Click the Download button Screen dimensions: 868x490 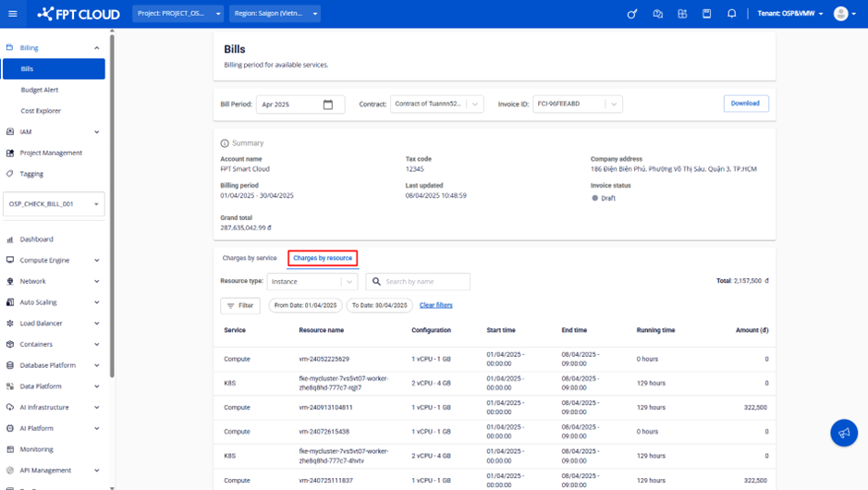click(745, 104)
